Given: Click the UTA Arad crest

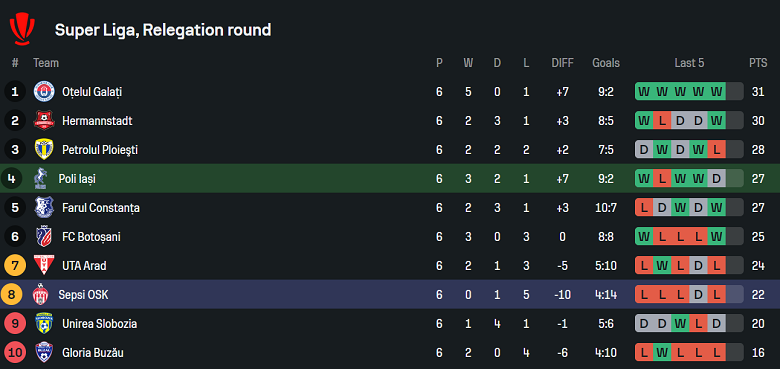Looking at the screenshot, I should 44,266.
